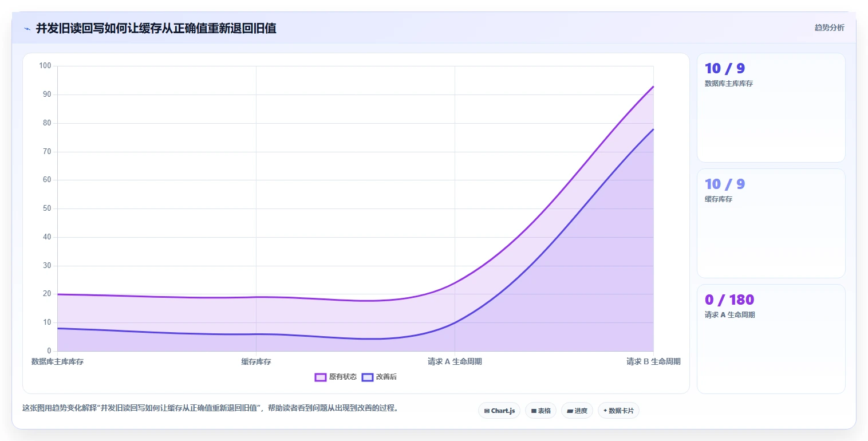Click the description text below the chart
The image size is (868, 441).
pyautogui.click(x=210, y=408)
